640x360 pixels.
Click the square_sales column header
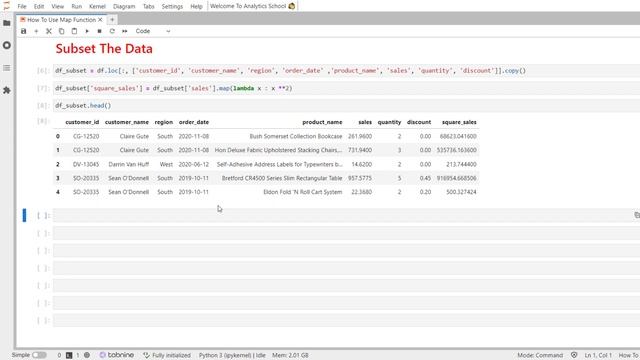(x=459, y=122)
